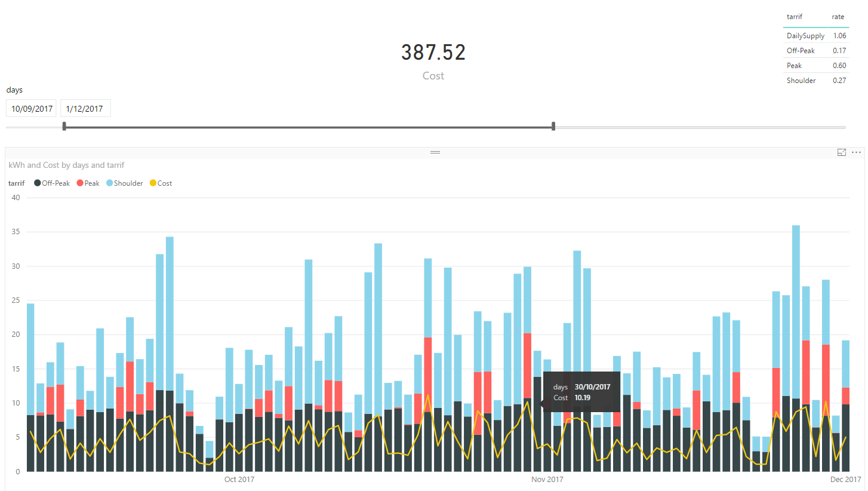
Task: Click the Off-Peak legend color dot
Action: [36, 183]
